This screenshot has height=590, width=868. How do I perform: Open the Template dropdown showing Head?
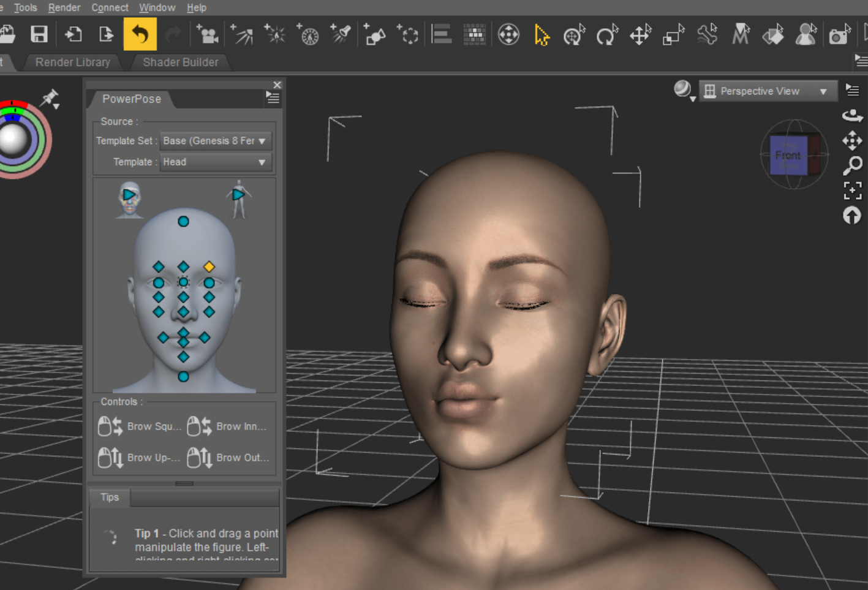point(215,162)
